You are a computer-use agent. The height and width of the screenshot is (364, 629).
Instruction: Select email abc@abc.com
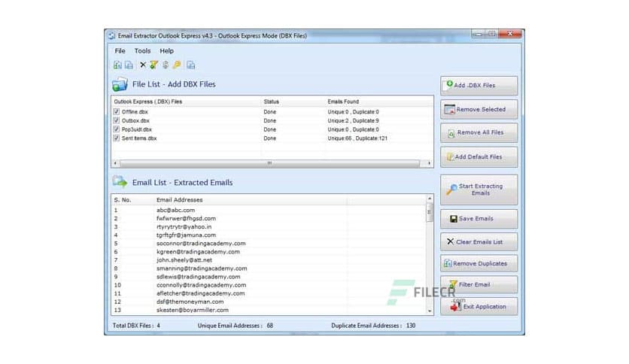point(175,210)
